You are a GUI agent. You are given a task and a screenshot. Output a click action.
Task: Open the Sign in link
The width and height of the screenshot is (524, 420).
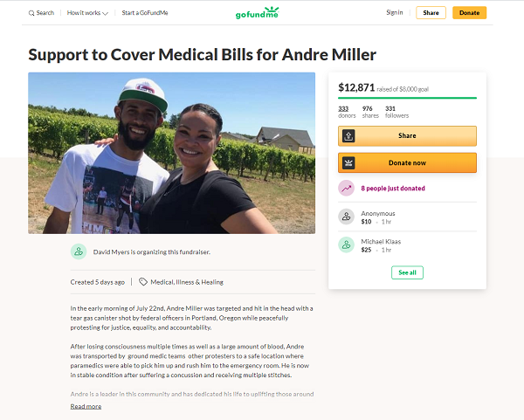[x=395, y=13]
